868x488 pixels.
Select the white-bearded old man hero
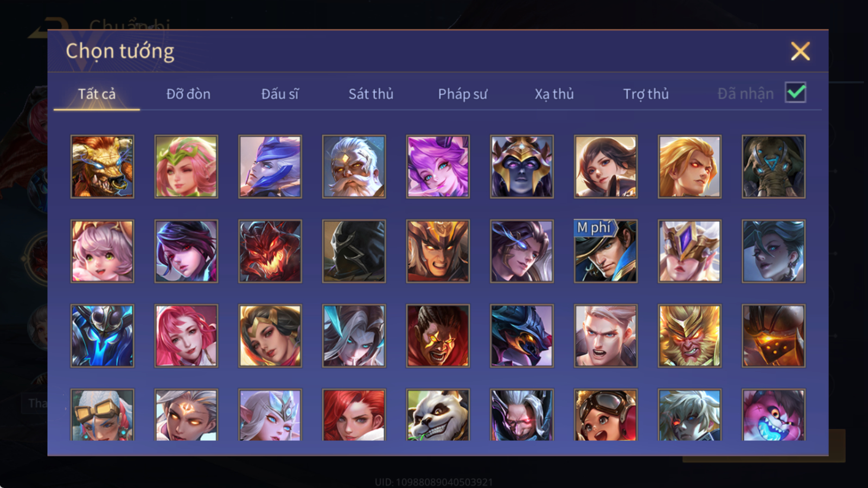pyautogui.click(x=354, y=166)
